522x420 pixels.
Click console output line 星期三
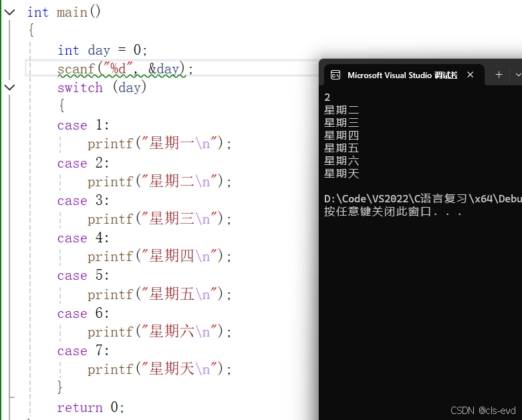(x=342, y=123)
